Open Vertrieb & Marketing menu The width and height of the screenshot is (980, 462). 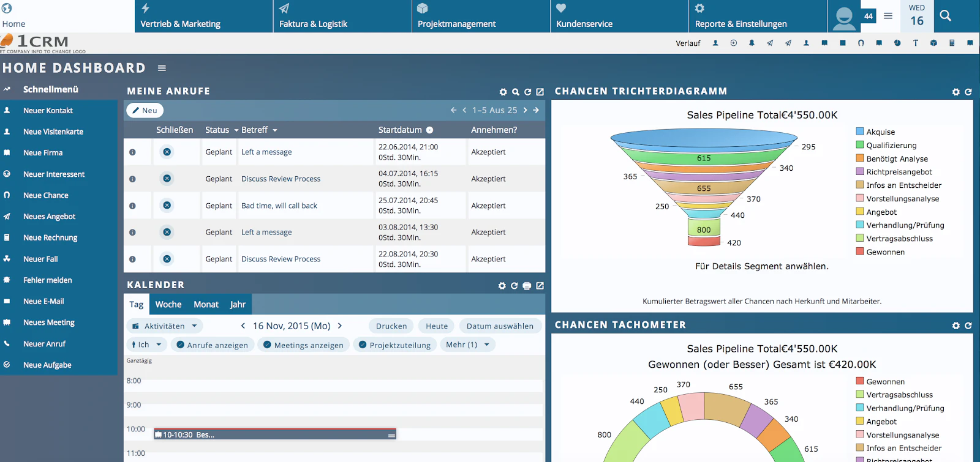click(x=203, y=16)
